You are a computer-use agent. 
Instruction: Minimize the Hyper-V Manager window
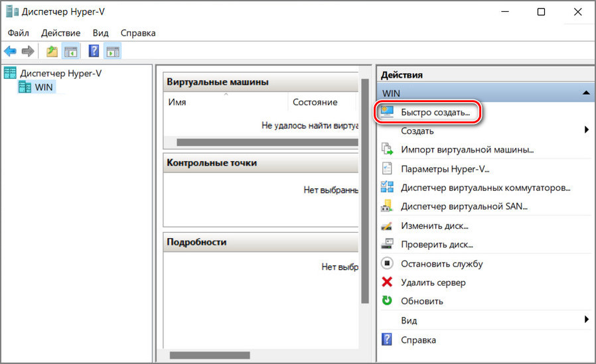pos(505,12)
